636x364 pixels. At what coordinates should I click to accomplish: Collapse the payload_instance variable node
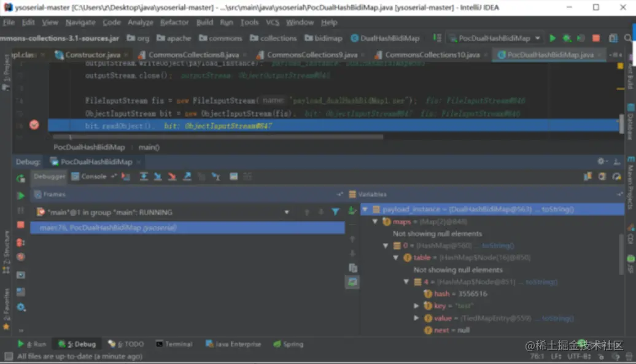click(365, 209)
